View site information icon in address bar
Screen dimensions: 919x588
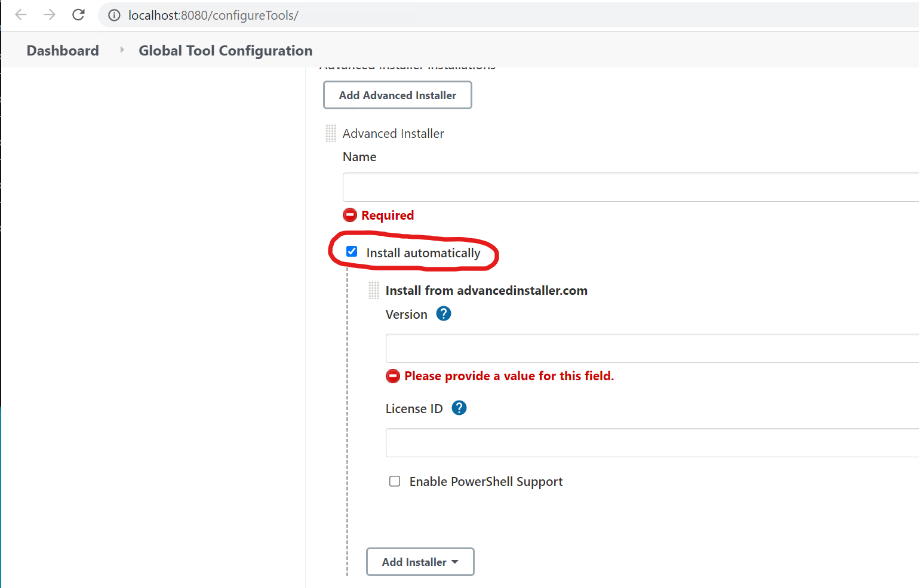pyautogui.click(x=114, y=16)
